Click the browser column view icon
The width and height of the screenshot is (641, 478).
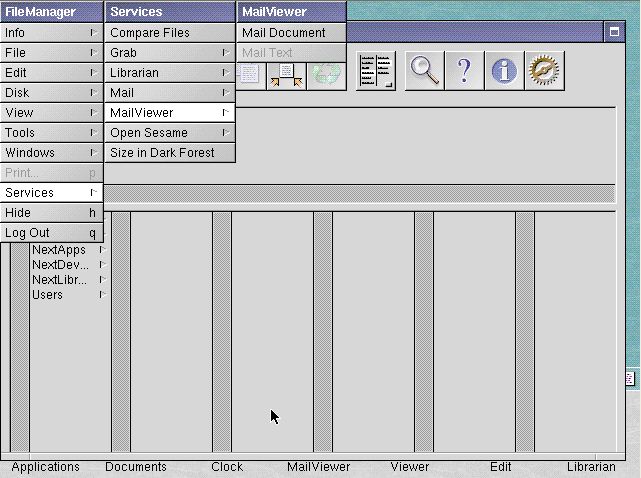(376, 71)
